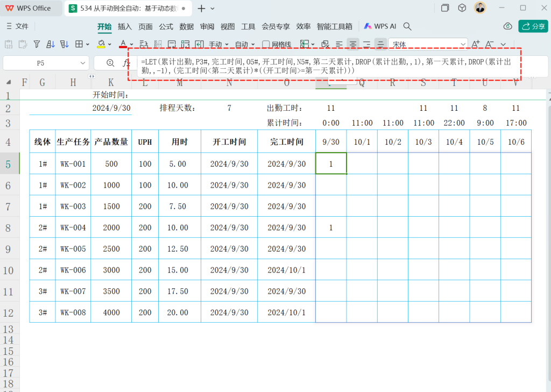
Task: Click the zoom magnifier beside fx
Action: (x=110, y=63)
